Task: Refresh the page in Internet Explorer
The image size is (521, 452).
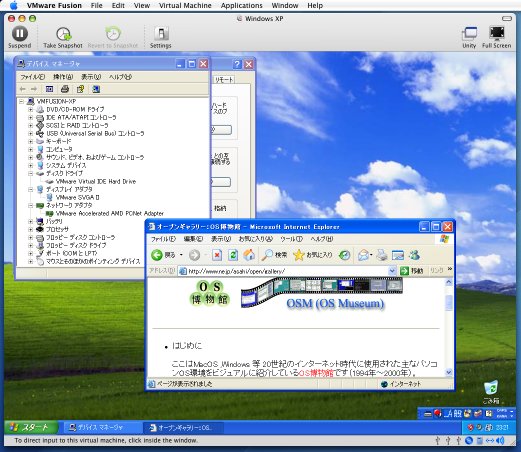Action: pos(233,255)
